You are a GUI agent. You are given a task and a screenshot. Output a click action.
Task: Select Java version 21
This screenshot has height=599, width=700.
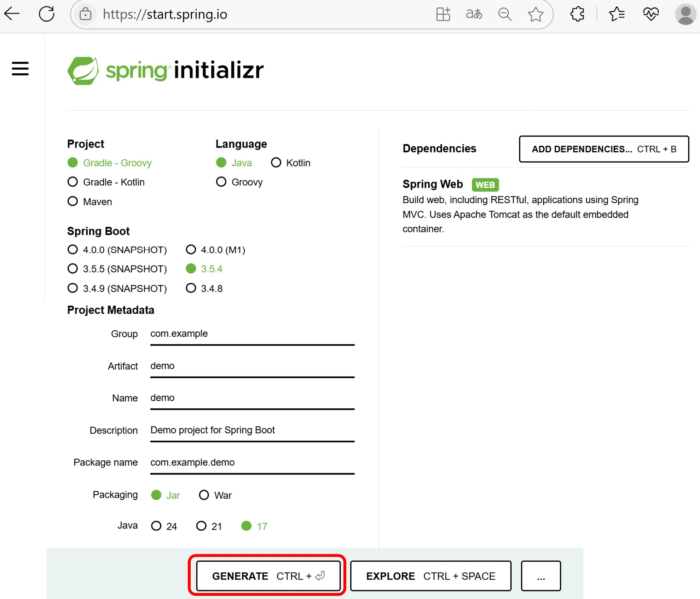pyautogui.click(x=209, y=526)
